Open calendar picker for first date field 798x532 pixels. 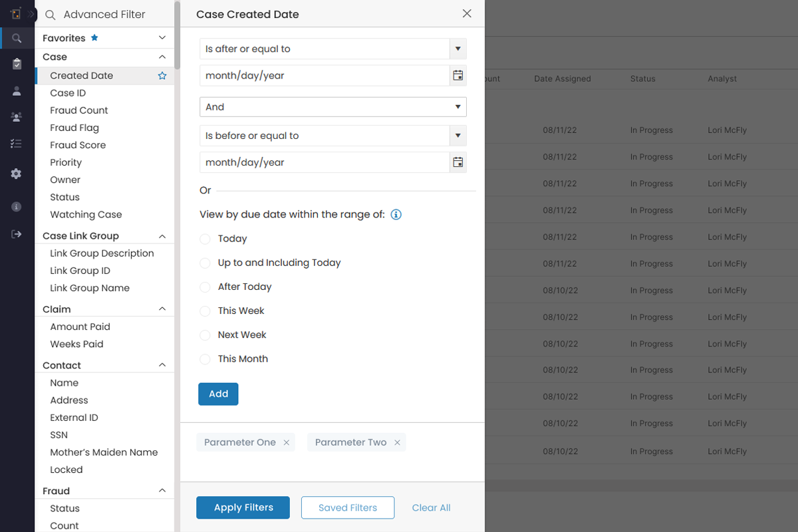458,76
